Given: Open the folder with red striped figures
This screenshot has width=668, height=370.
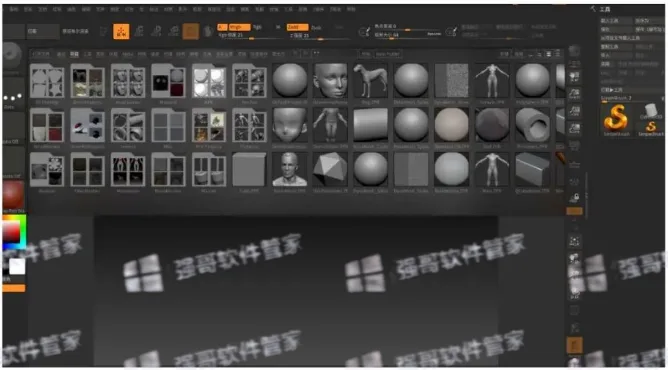Looking at the screenshot, I should (128, 169).
